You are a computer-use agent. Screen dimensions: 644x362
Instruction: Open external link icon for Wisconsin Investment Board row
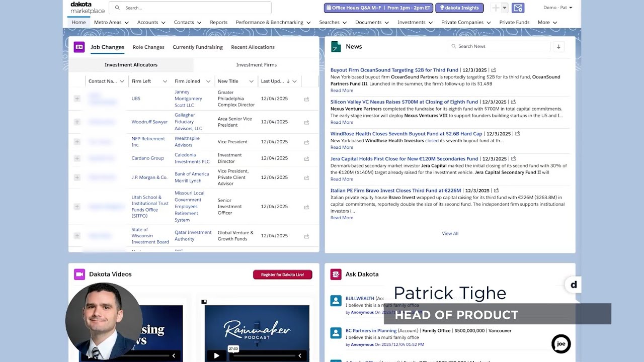[x=306, y=236]
